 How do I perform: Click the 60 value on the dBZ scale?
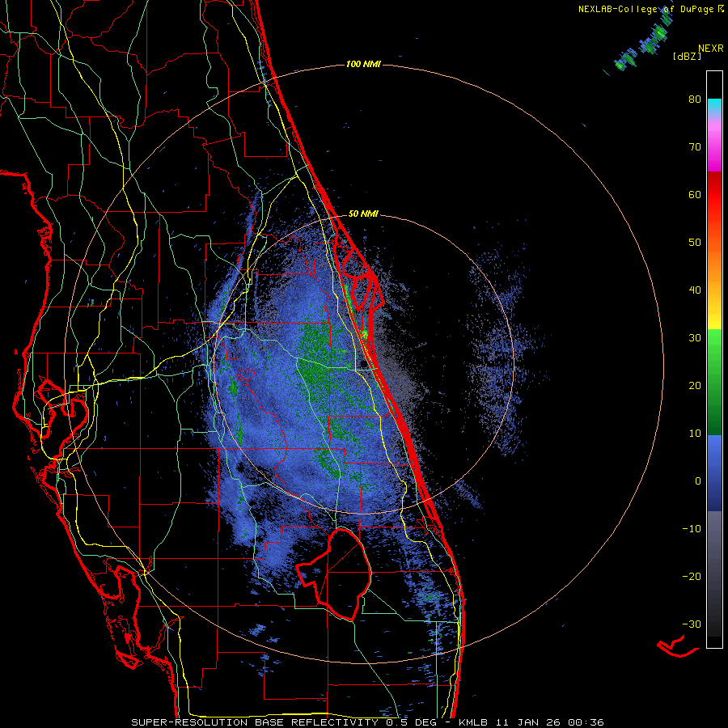(695, 194)
